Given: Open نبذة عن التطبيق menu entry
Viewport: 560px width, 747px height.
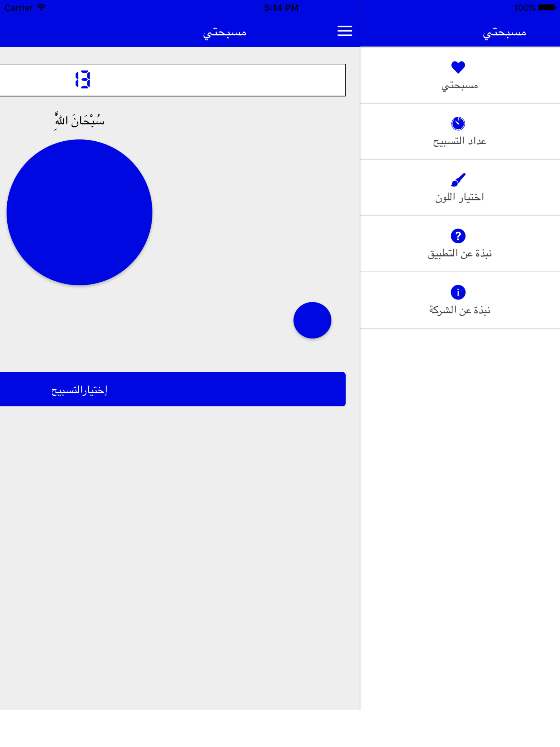Looking at the screenshot, I should (460, 244).
